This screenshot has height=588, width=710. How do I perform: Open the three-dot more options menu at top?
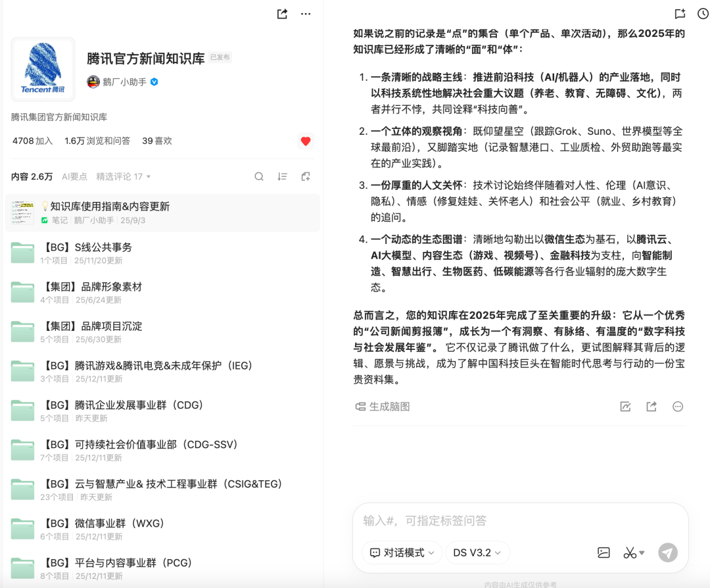[x=306, y=14]
